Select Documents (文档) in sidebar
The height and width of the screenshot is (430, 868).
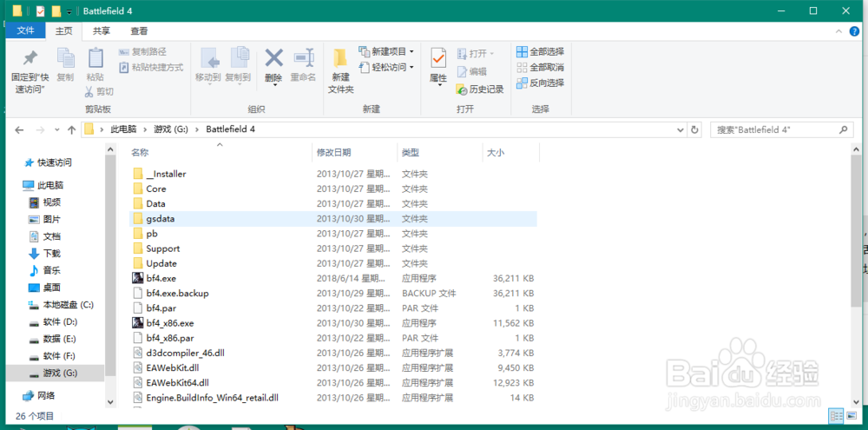pos(45,236)
